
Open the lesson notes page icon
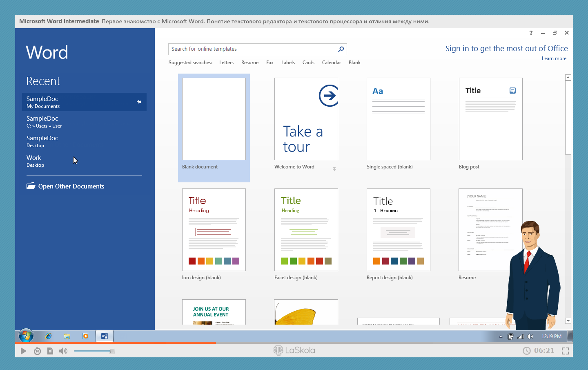point(50,351)
